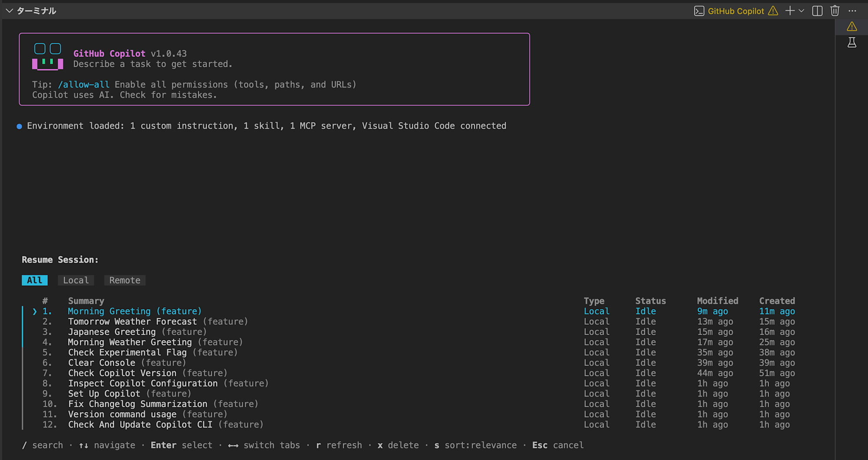Image resolution: width=868 pixels, height=460 pixels.
Task: Click Local type for Clear Console row
Action: [596, 363]
